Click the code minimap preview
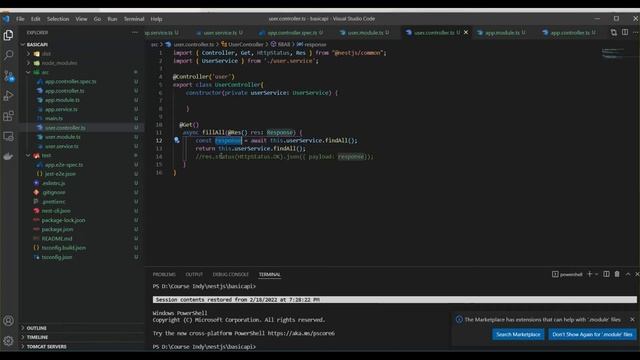The height and width of the screenshot is (360, 640). (613, 53)
